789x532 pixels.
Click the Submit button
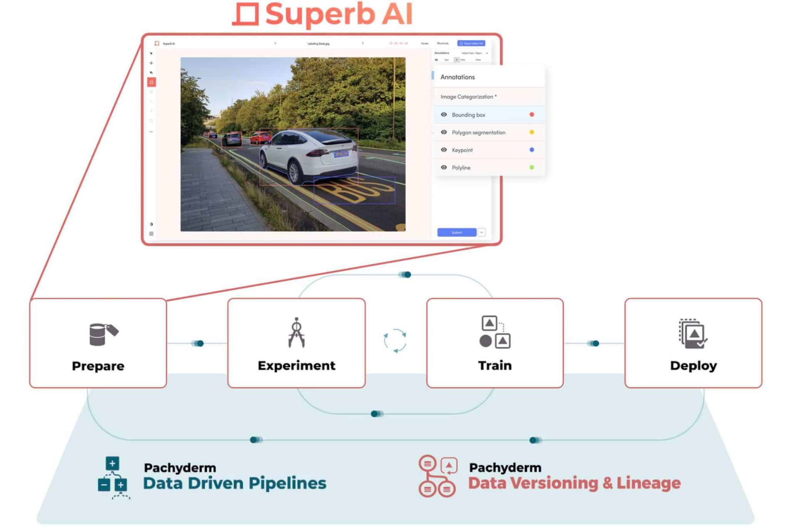(457, 232)
